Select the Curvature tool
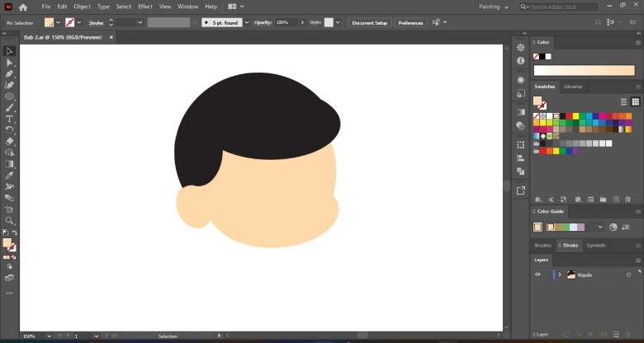644x343 pixels. pos(9,85)
